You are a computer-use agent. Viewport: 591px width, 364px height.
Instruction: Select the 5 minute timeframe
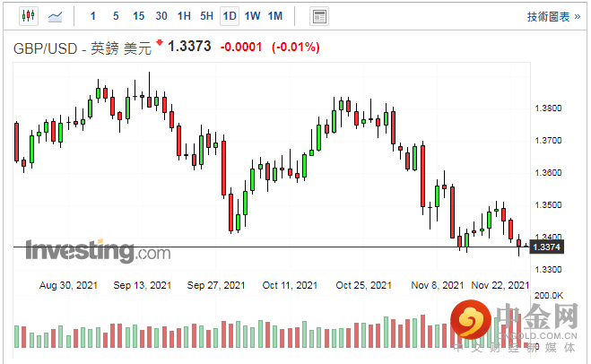click(x=116, y=16)
